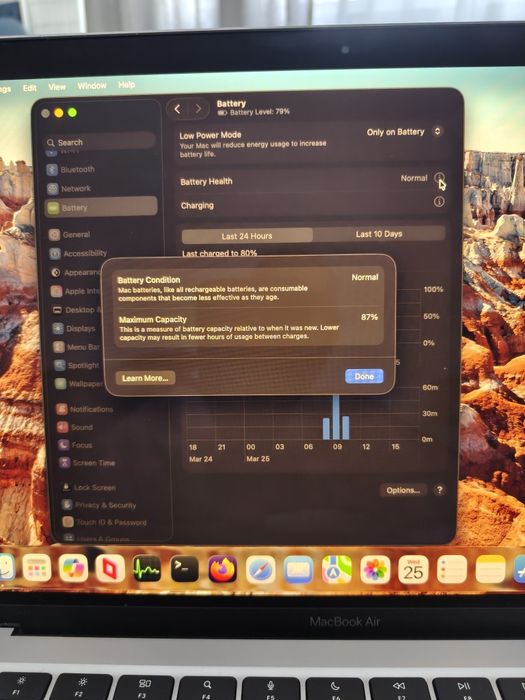
Task: Click the Battery Condition 'Normal' value
Action: [x=365, y=277]
